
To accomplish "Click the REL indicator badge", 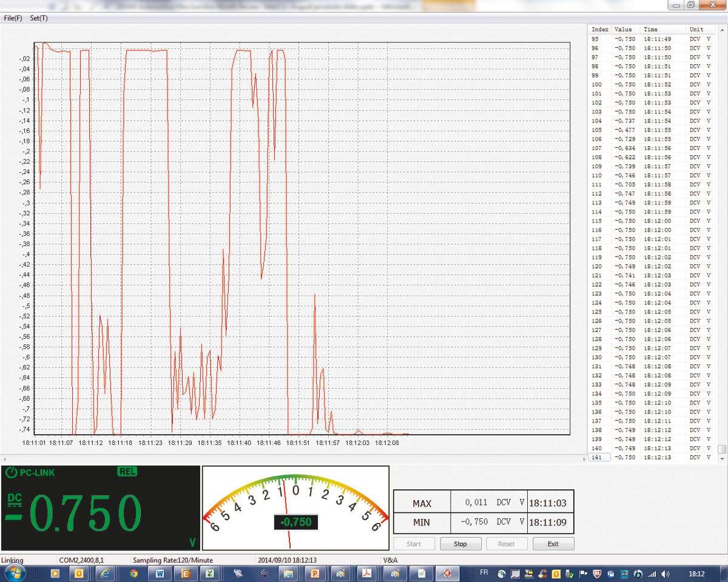I will tap(127, 472).
